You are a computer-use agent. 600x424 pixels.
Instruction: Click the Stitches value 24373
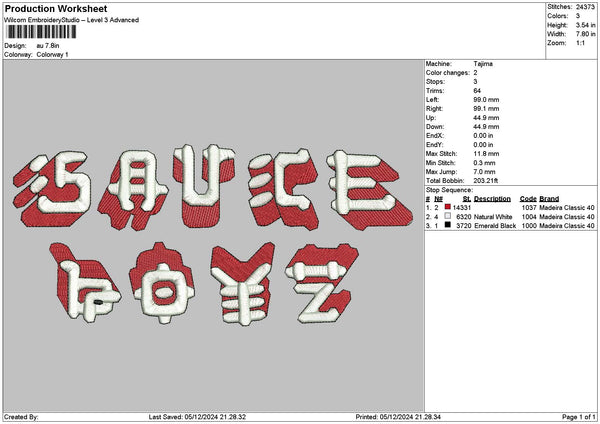tap(585, 7)
